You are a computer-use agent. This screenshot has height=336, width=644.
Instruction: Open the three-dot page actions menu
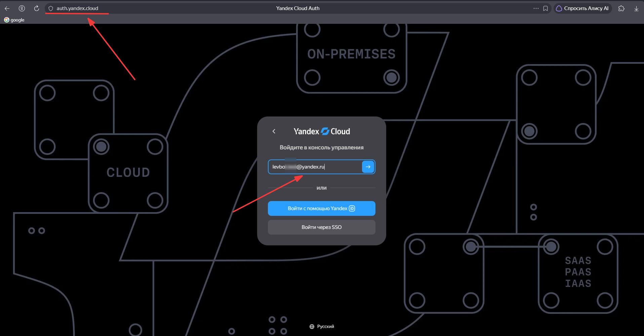536,8
